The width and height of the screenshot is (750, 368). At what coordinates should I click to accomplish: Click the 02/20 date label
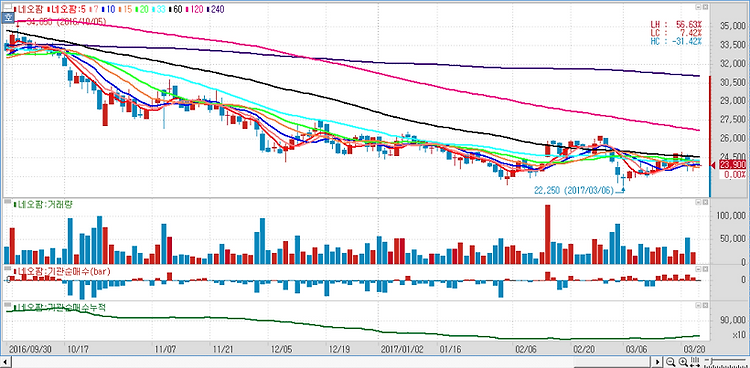[x=584, y=348]
